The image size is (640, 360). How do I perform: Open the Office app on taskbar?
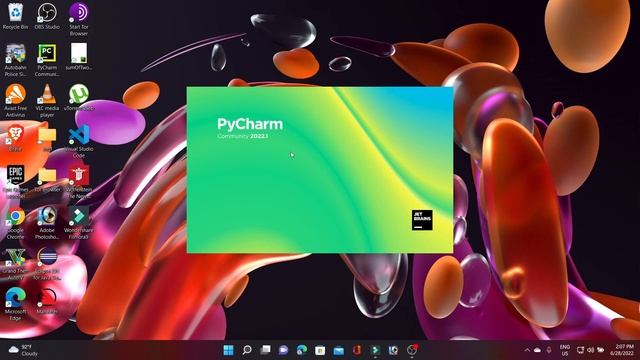pyautogui.click(x=357, y=350)
